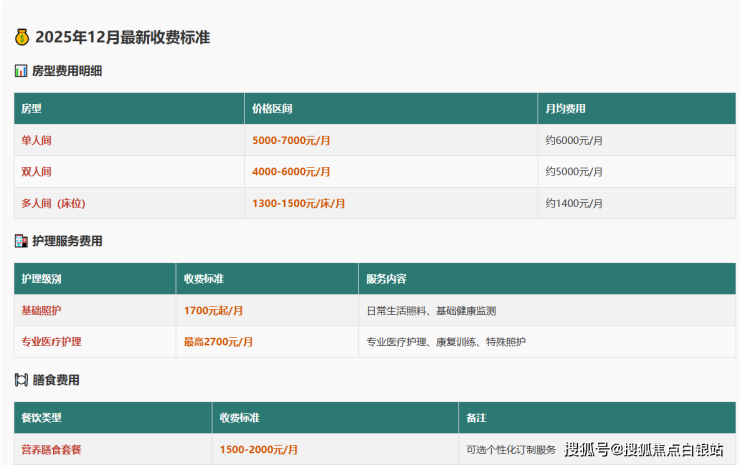The image size is (740, 465).
Task: Click the 护理级别 column header
Action: coord(42,278)
